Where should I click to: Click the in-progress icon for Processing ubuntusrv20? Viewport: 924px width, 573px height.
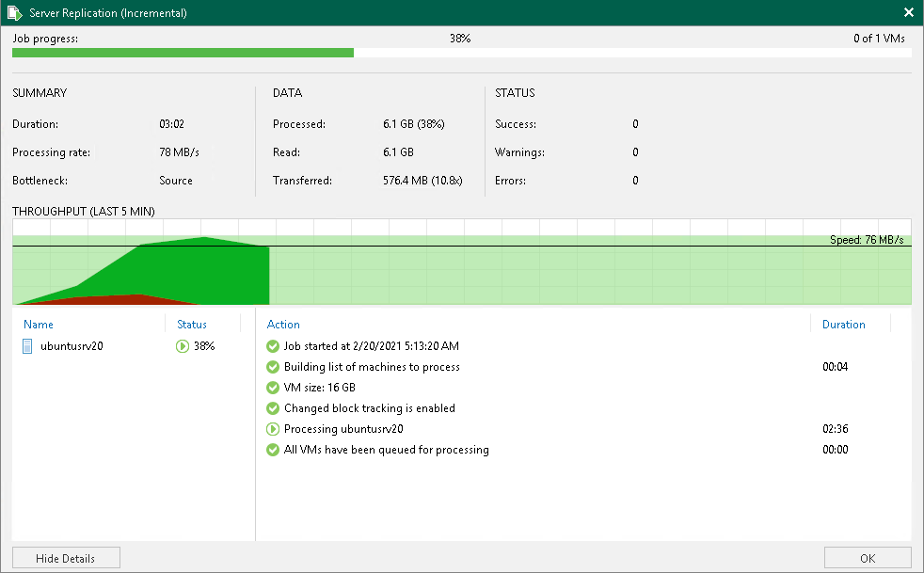[272, 428]
